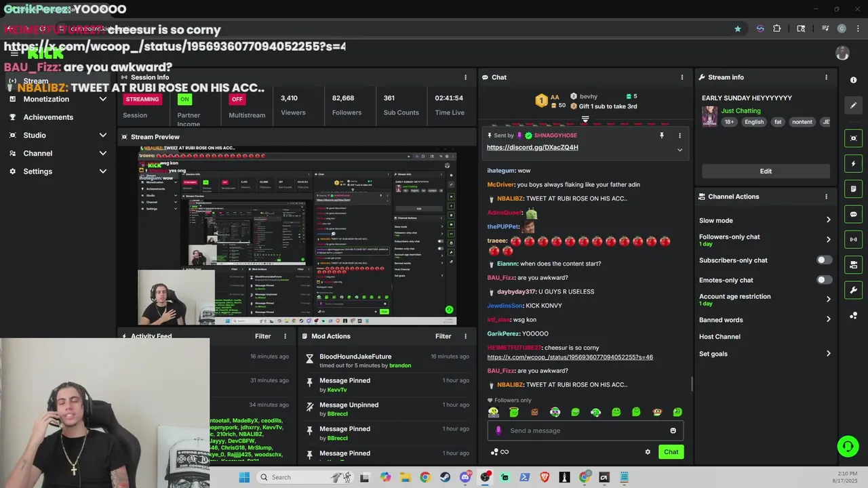Click the 18+ stream tag
Image resolution: width=868 pixels, height=488 pixels.
point(729,122)
